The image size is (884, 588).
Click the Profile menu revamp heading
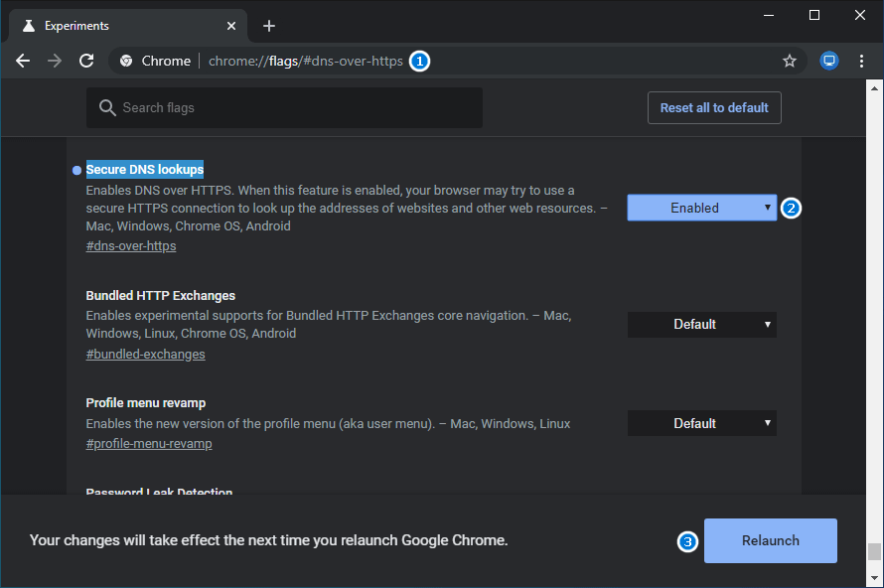pos(145,403)
